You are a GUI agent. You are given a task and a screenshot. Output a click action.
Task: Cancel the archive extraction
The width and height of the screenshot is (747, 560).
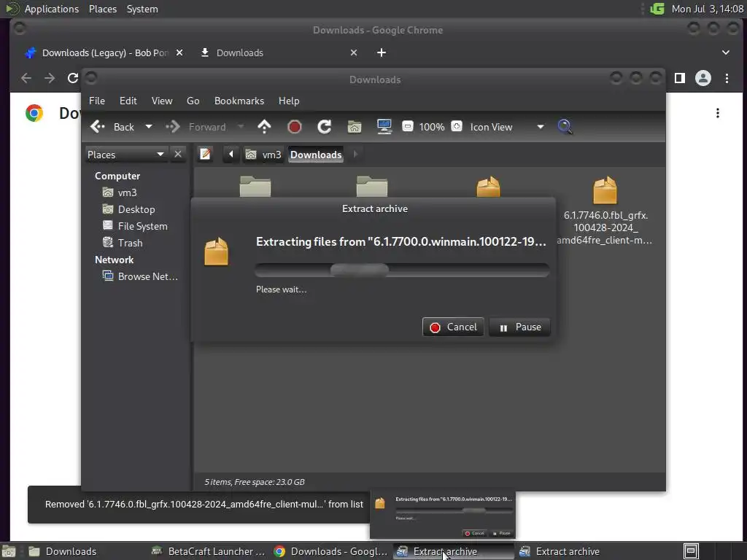(x=453, y=327)
